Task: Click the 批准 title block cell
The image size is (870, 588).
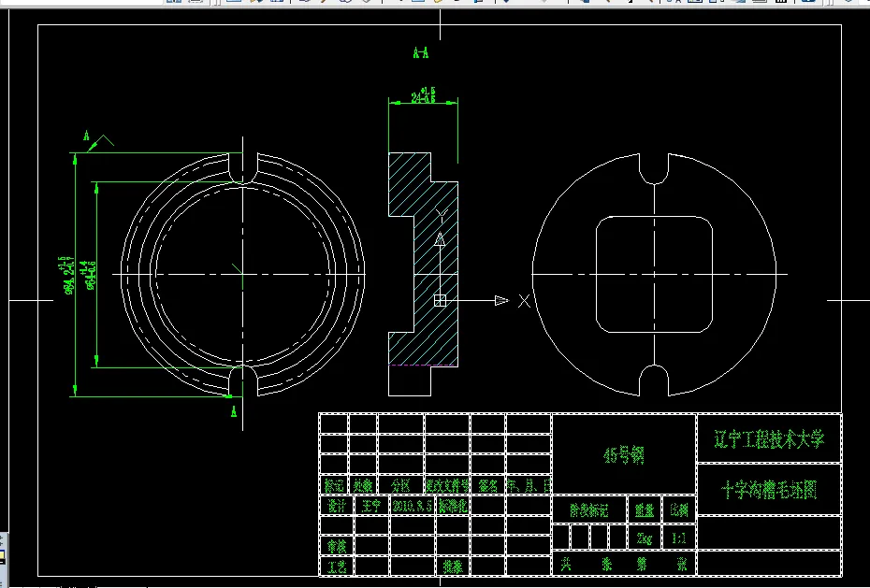Action: point(454,566)
